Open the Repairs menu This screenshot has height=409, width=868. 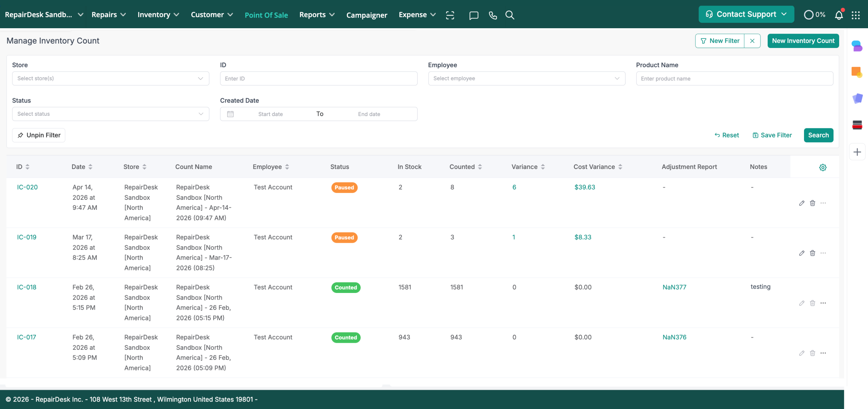coord(109,14)
